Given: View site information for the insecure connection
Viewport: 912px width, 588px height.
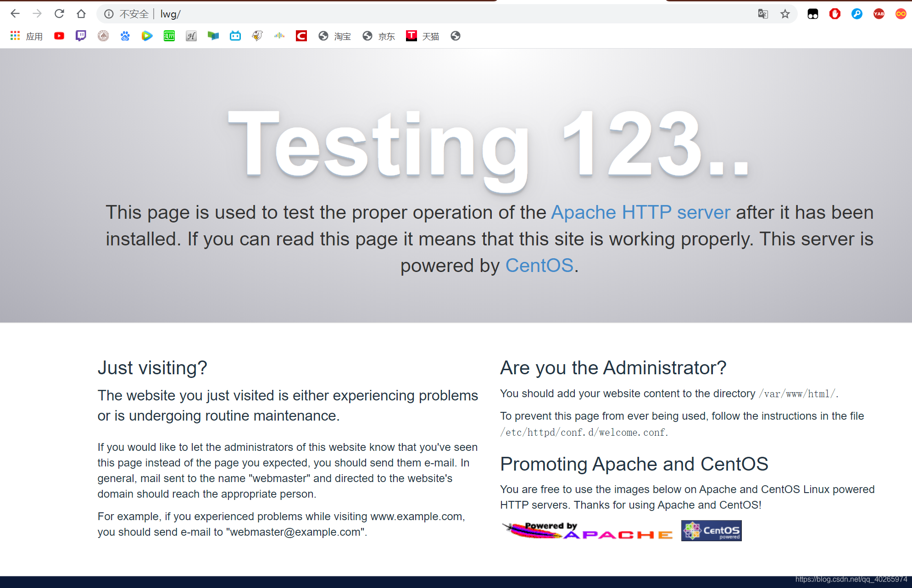Looking at the screenshot, I should [x=109, y=14].
